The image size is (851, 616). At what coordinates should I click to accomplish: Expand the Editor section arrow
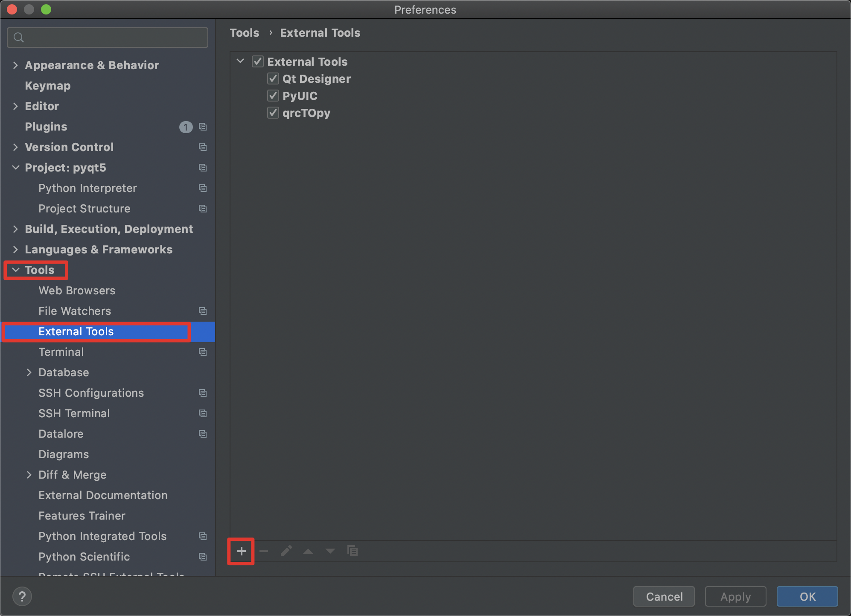pos(15,106)
